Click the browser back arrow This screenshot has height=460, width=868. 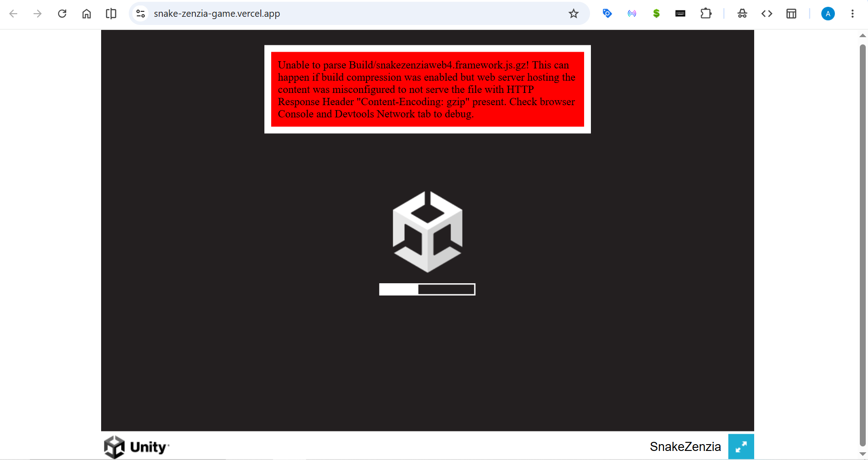tap(13, 14)
